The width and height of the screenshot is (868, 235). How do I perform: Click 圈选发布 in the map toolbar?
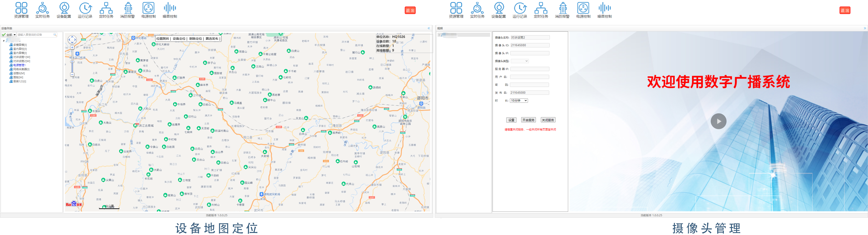[212, 39]
